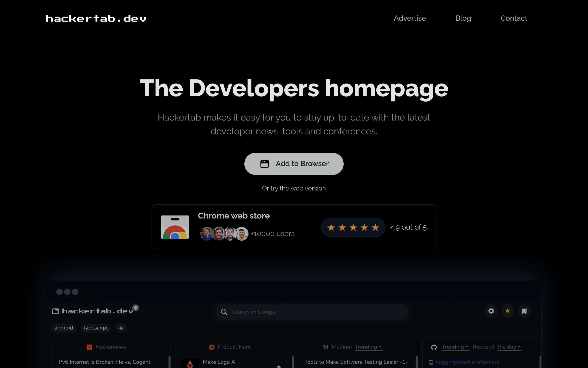Open bookmarks icon in preview toolbar
This screenshot has width=588, height=368.
pyautogui.click(x=524, y=311)
